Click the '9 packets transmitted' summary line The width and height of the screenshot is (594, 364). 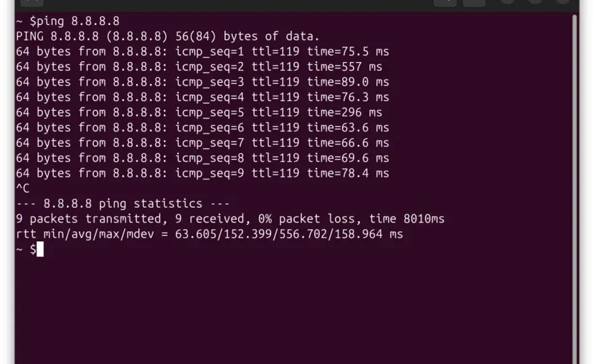[x=230, y=218]
